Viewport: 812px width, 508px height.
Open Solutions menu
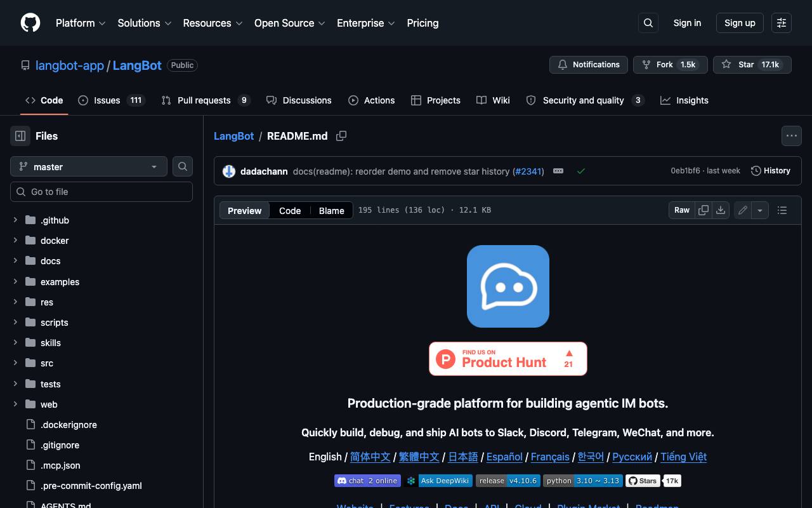pos(145,23)
